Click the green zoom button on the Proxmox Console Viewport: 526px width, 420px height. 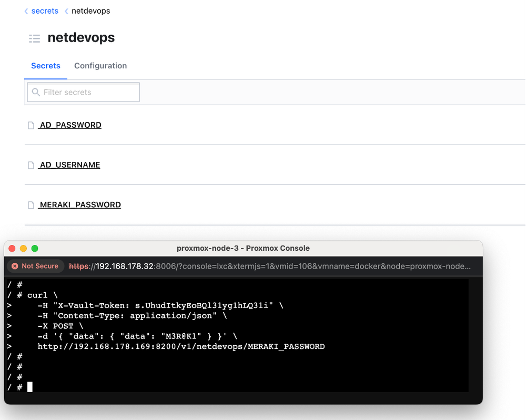(x=34, y=248)
